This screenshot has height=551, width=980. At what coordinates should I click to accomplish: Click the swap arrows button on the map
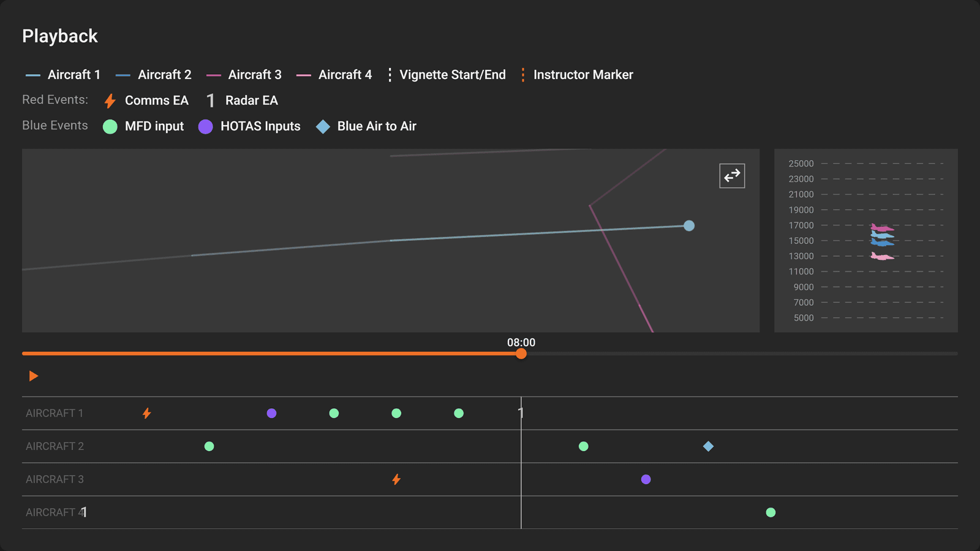(732, 176)
